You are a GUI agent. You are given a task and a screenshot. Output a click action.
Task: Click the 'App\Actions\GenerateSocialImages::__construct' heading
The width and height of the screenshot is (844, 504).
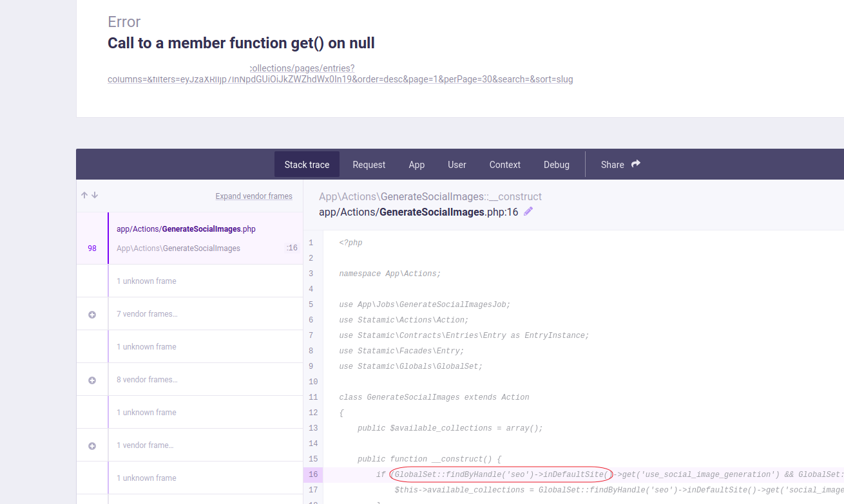[x=430, y=196]
